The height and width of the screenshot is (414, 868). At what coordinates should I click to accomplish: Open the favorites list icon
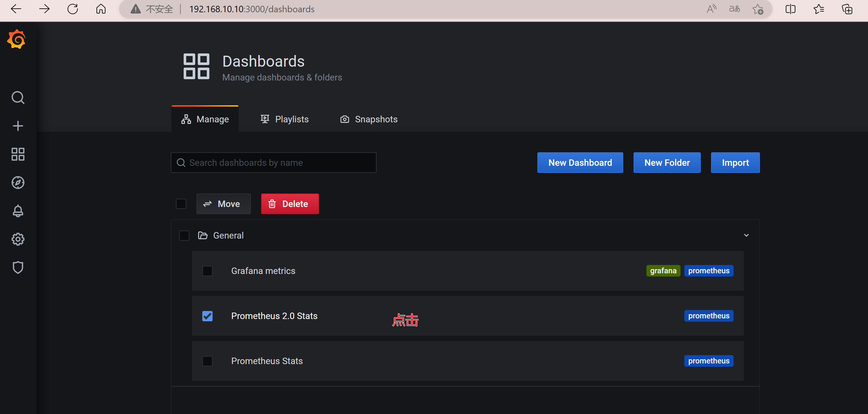[818, 9]
